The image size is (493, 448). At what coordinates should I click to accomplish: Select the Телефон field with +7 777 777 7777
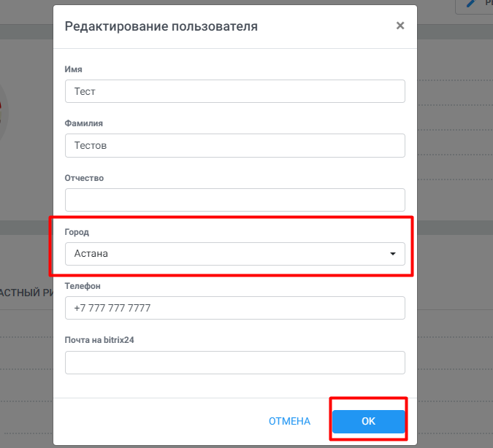tap(235, 308)
